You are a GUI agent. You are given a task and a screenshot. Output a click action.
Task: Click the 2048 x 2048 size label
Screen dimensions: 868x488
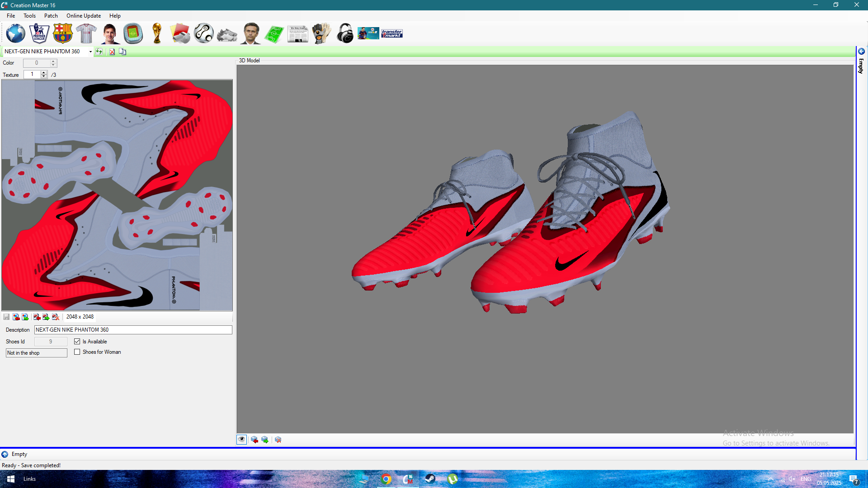pos(80,317)
